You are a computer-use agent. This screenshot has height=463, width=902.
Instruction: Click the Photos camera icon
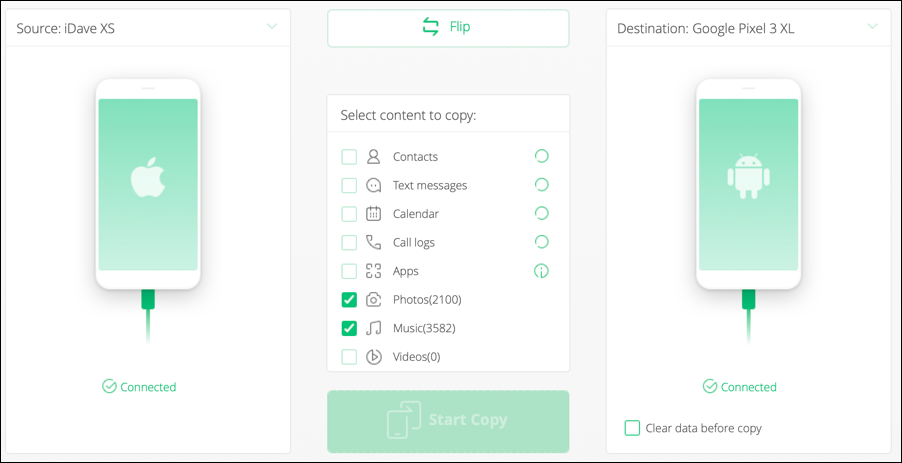coord(373,300)
